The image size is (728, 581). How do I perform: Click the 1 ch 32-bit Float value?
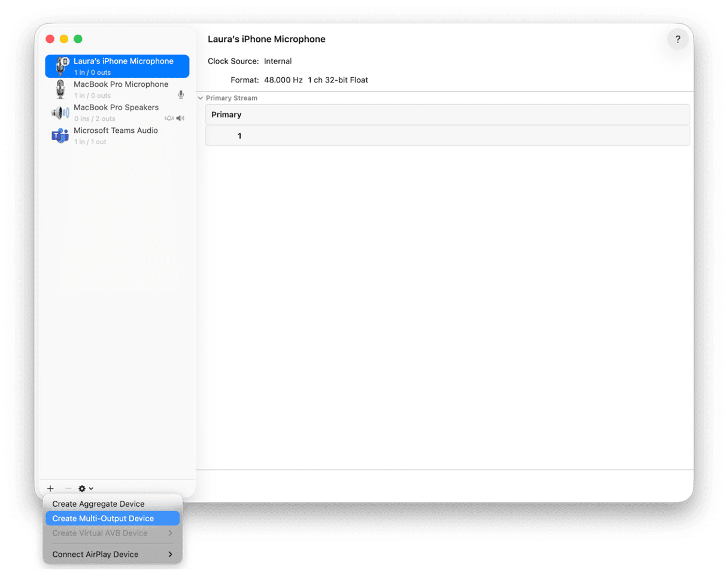338,80
